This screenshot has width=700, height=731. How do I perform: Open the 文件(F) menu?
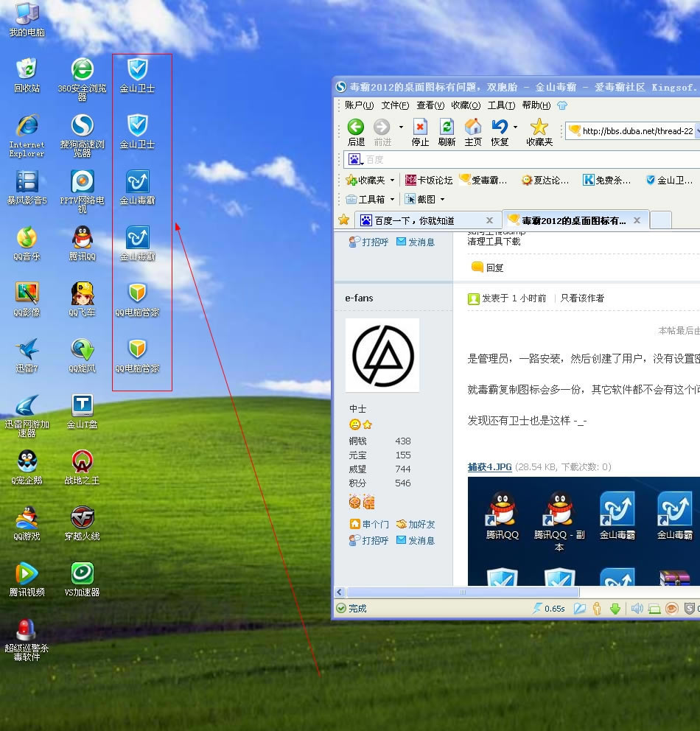[395, 105]
